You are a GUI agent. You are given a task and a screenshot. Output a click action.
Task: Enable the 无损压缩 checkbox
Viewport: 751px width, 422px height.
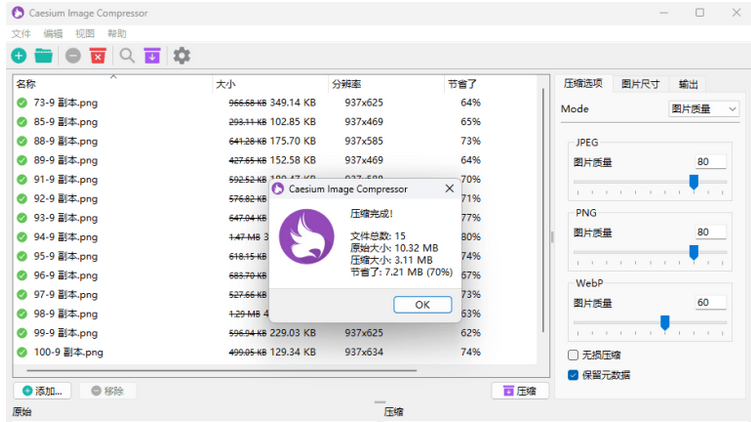[573, 355]
